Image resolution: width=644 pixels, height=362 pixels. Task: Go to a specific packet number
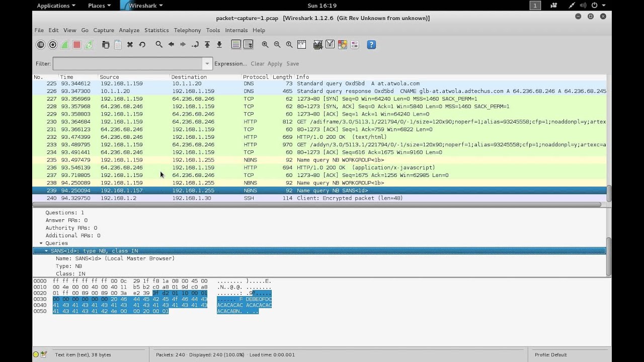(195, 45)
